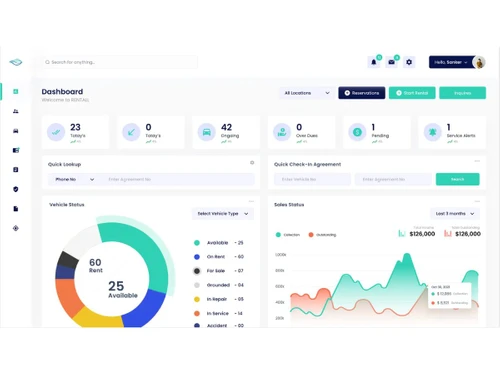Open the customers sidebar icon
Image resolution: width=500 pixels, height=375 pixels.
tap(16, 111)
